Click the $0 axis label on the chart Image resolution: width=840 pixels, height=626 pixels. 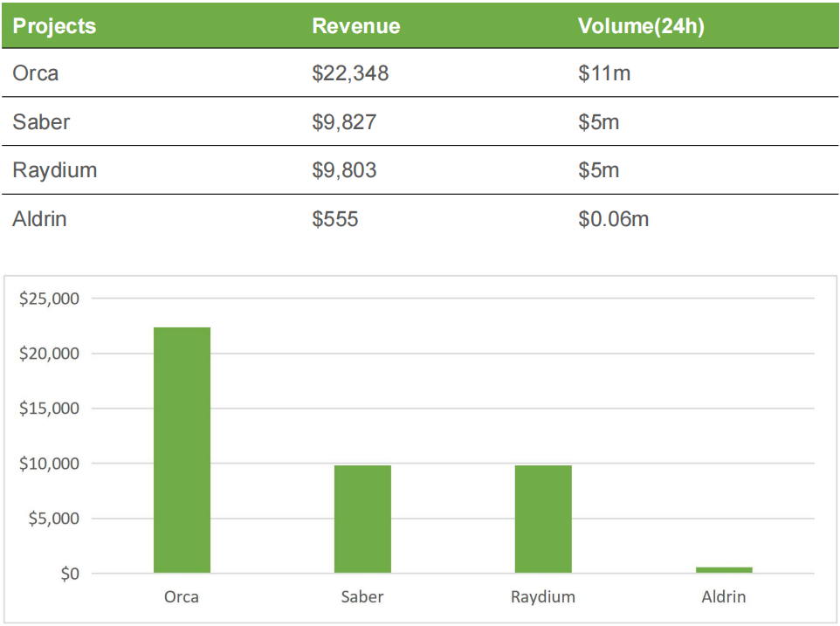pos(70,574)
